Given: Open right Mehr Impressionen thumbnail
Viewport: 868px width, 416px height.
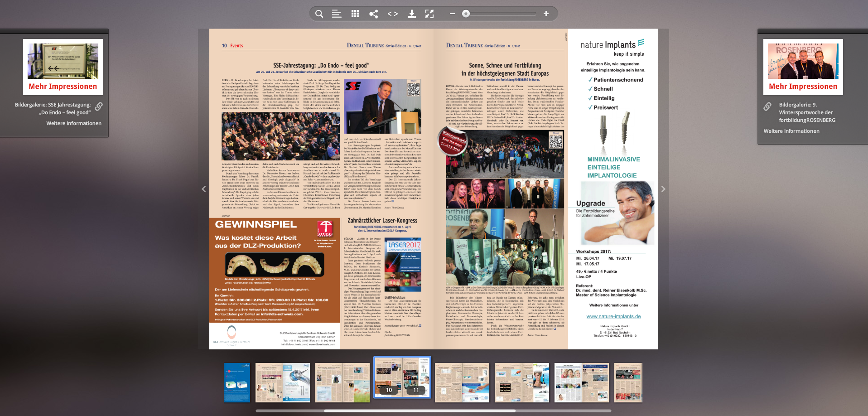Looking at the screenshot, I should (x=803, y=67).
